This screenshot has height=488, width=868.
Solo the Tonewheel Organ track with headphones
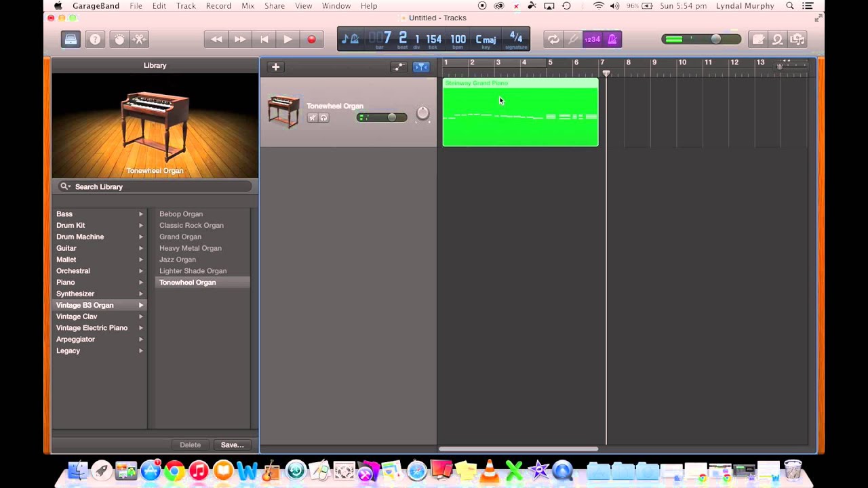click(323, 118)
